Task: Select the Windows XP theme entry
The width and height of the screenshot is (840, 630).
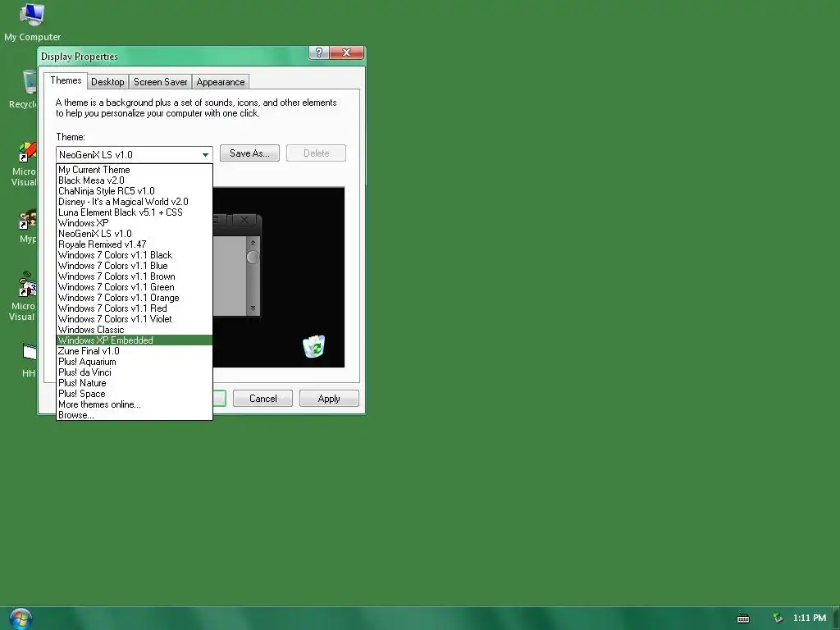Action: coord(135,223)
